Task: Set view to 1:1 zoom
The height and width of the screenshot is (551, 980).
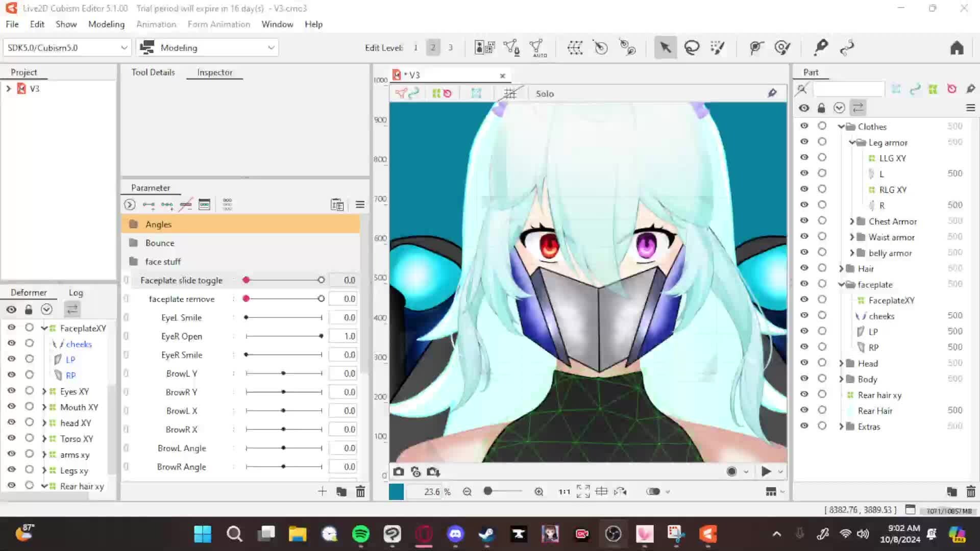Action: tap(563, 491)
